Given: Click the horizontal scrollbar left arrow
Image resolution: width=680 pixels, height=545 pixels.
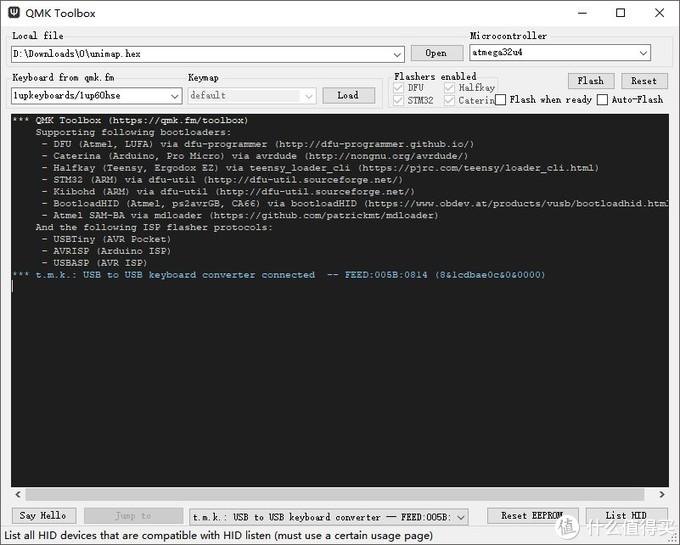Looking at the screenshot, I should pos(18,494).
